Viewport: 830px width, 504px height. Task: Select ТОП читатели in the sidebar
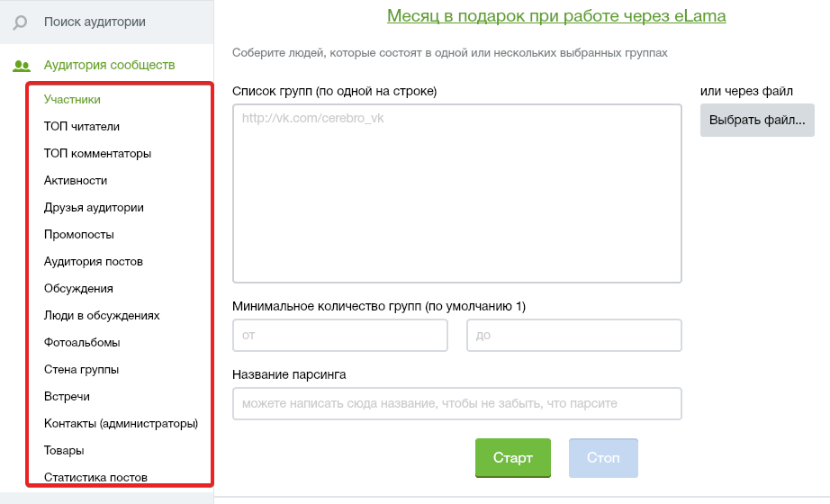pyautogui.click(x=82, y=127)
